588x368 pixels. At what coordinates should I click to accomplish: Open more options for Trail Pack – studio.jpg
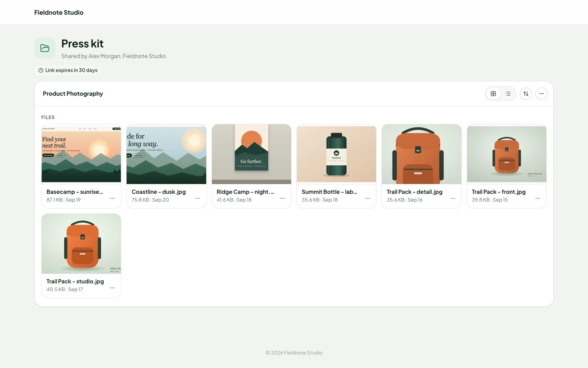[112, 288]
